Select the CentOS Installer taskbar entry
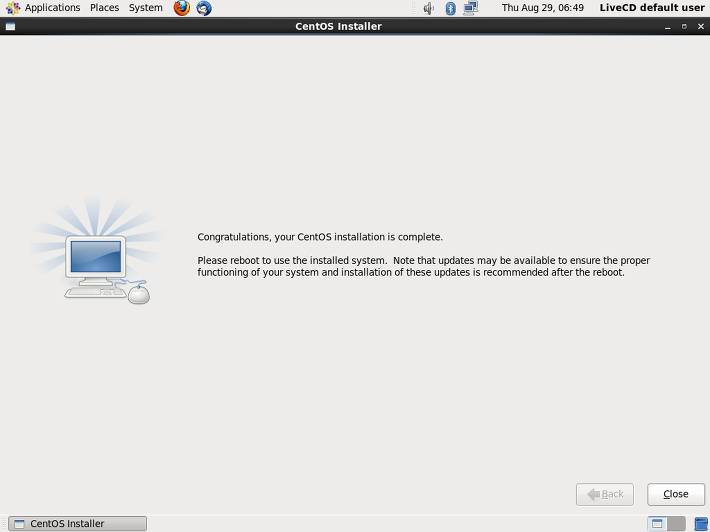The height and width of the screenshot is (532, 710). pyautogui.click(x=77, y=523)
